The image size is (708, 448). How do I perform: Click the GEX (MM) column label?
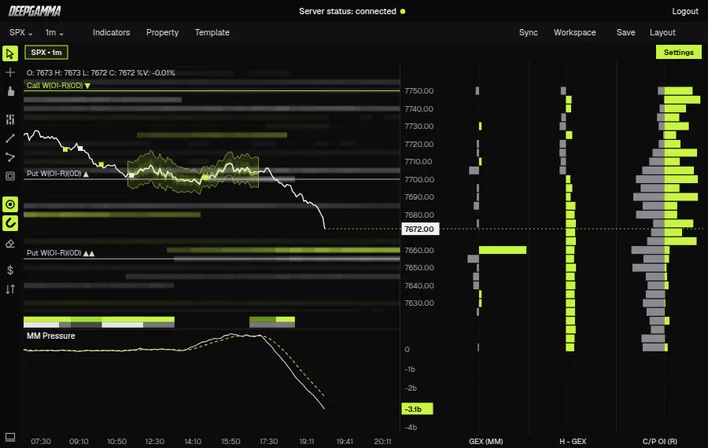click(x=486, y=441)
